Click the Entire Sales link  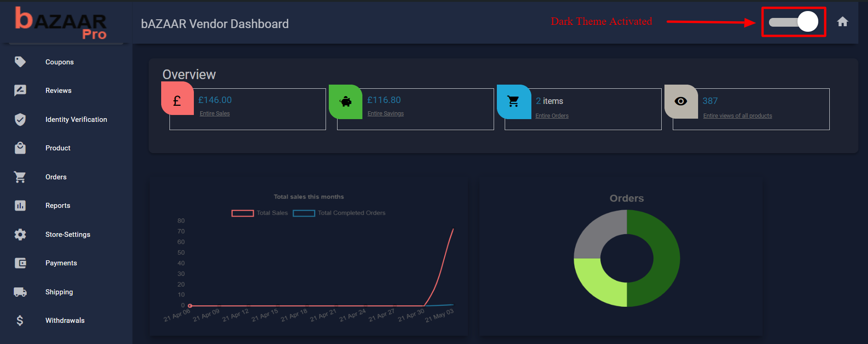(x=215, y=114)
